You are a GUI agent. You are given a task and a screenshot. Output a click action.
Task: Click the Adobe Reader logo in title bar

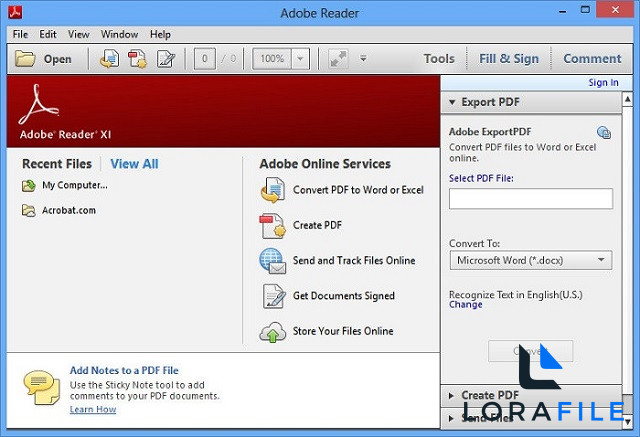(15, 13)
